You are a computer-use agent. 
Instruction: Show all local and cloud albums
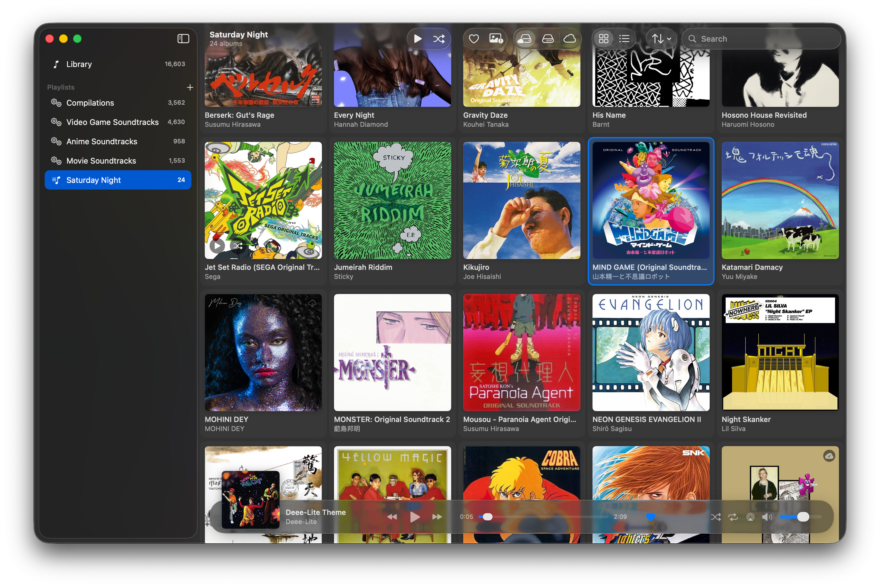[524, 39]
